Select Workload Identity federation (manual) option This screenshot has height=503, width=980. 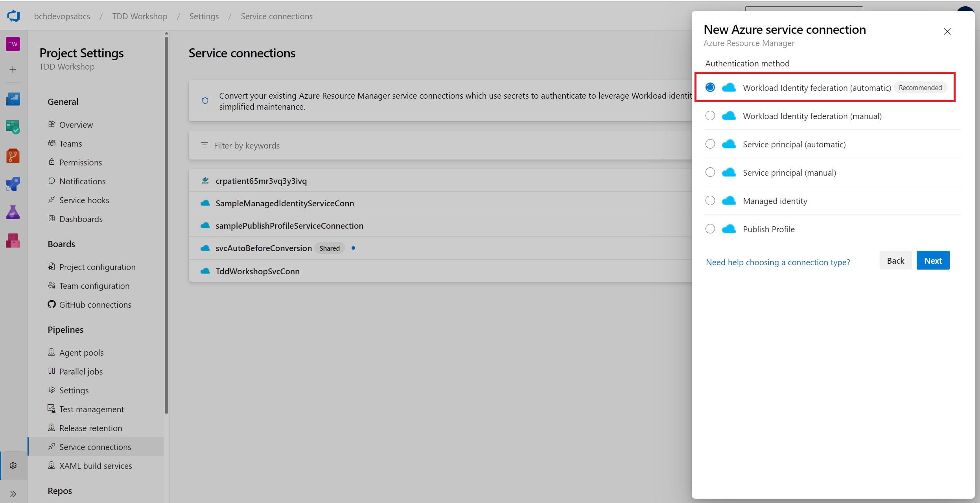710,116
